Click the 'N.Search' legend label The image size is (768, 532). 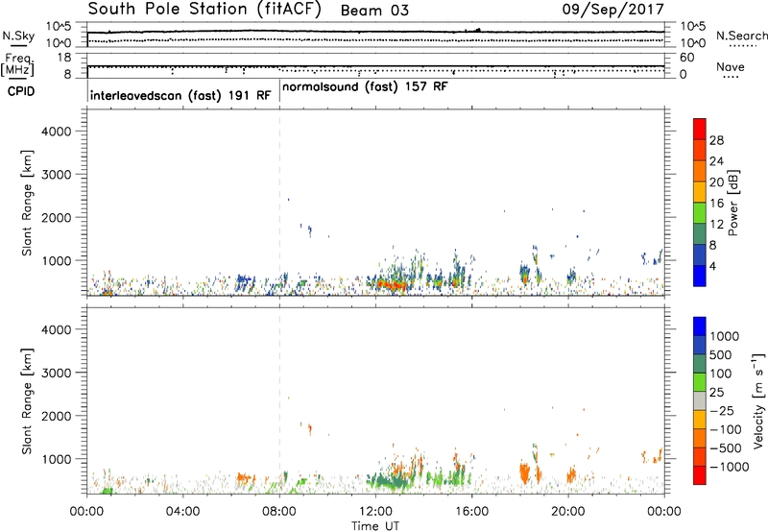[x=741, y=36]
